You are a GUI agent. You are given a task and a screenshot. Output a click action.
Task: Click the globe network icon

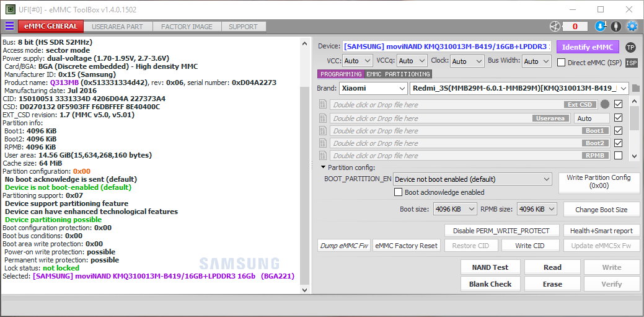tap(555, 26)
